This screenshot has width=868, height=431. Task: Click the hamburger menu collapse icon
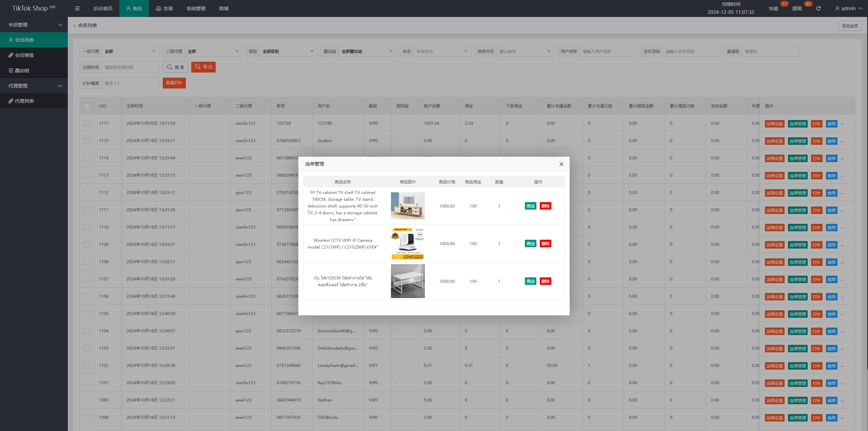pyautogui.click(x=77, y=8)
